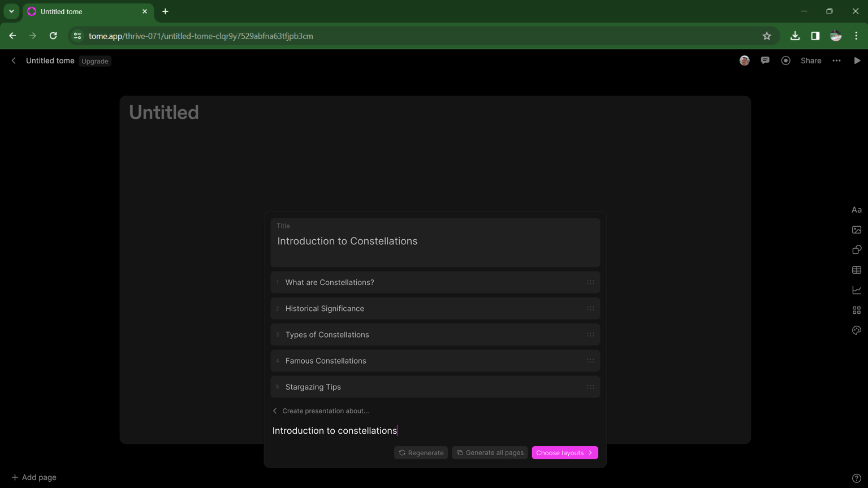Open the image tile tool in sidebar
868x488 pixels.
856,230
